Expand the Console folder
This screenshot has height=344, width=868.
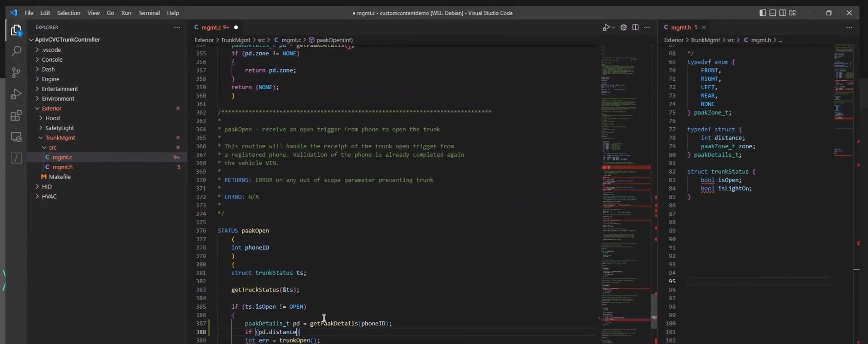click(52, 59)
